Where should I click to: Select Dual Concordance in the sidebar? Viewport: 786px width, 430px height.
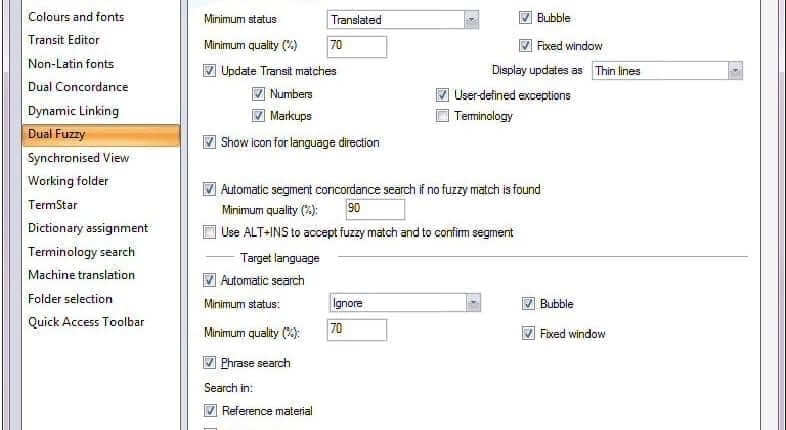(78, 87)
